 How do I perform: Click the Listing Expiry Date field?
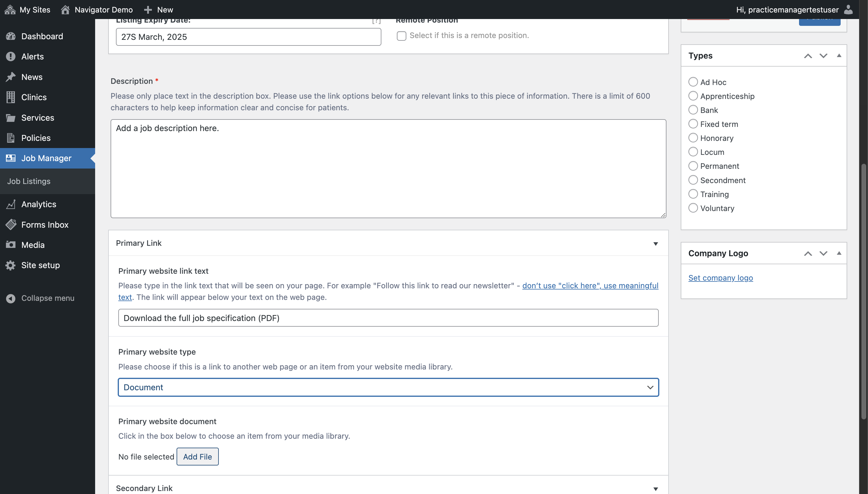249,37
